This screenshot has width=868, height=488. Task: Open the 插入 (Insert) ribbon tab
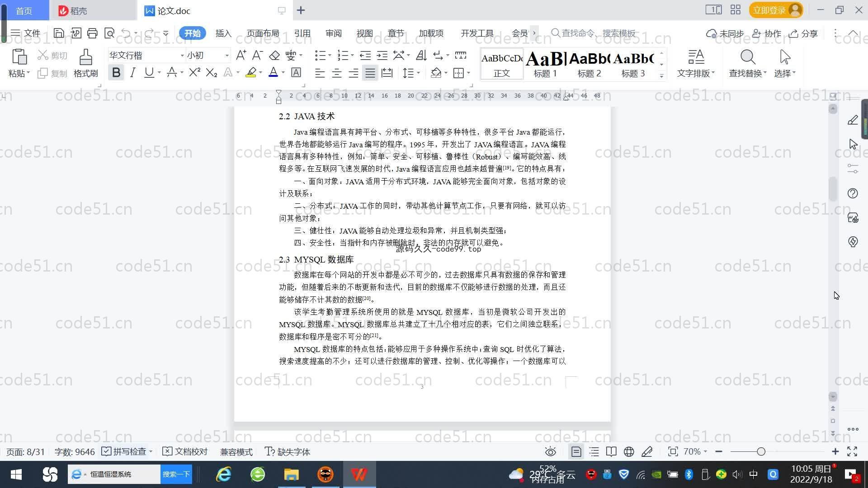(x=223, y=33)
